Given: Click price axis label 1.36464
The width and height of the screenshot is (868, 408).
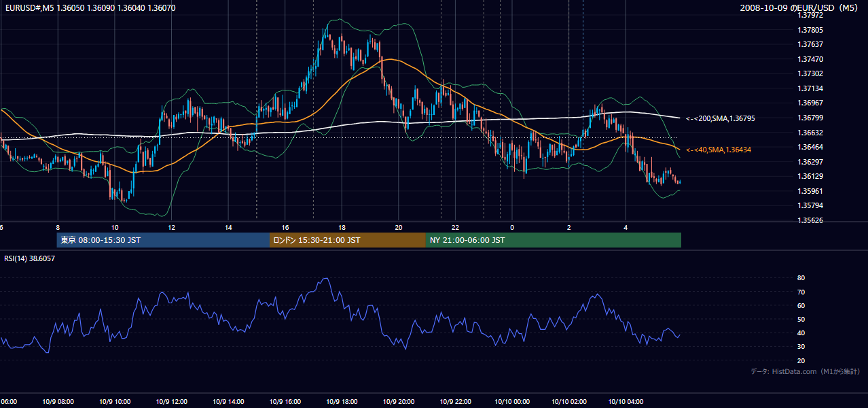Looking at the screenshot, I should 810,147.
